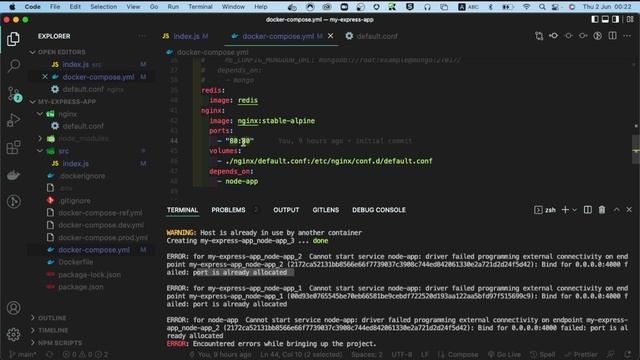
Task: Select the Problems panel tab
Action: coord(228,210)
